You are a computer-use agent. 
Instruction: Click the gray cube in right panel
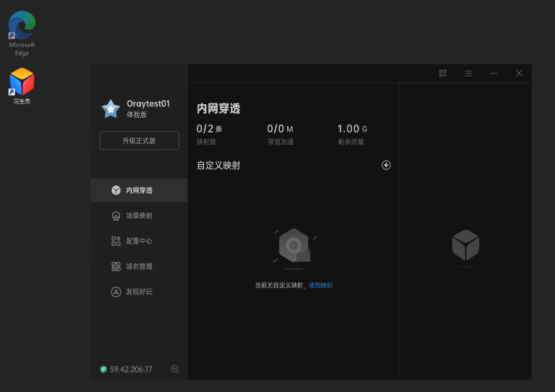[466, 246]
